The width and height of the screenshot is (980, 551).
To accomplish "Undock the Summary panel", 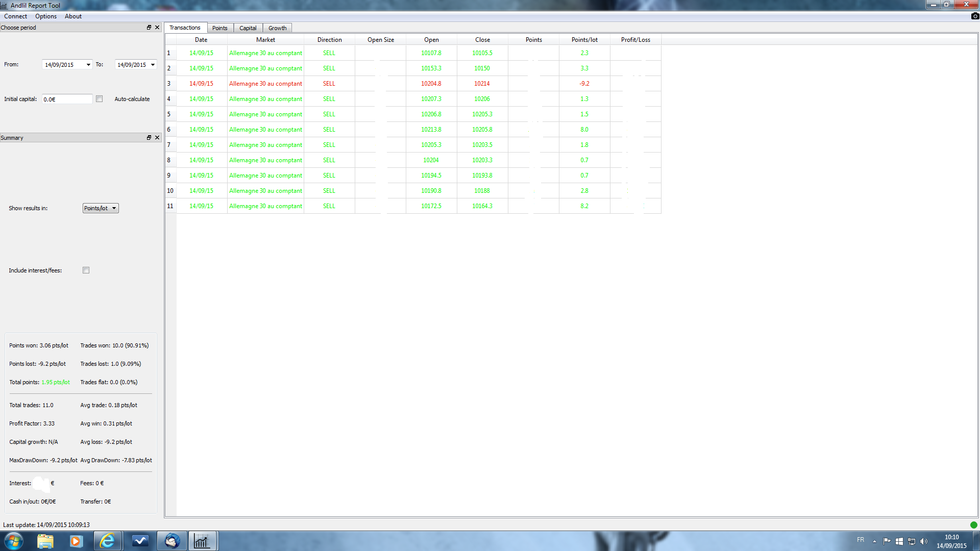I will (x=149, y=138).
